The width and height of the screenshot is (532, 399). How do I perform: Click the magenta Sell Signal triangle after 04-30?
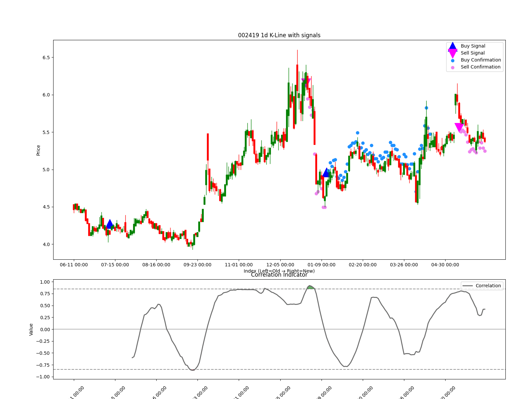(459, 128)
